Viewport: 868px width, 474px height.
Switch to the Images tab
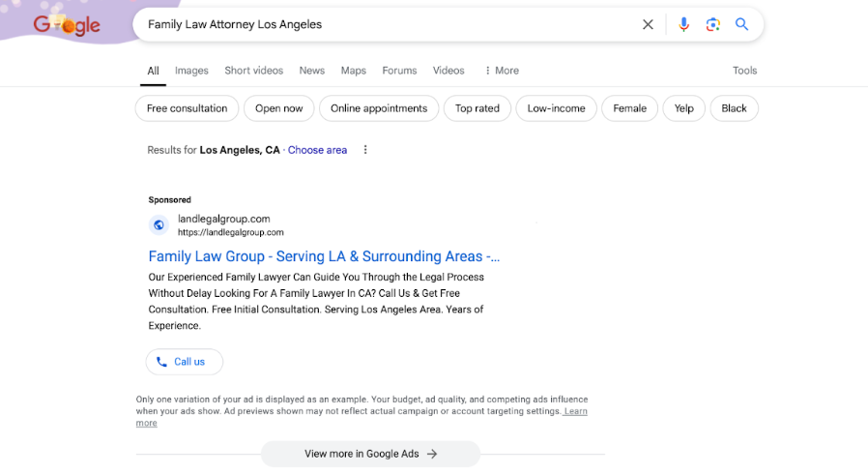(x=191, y=71)
